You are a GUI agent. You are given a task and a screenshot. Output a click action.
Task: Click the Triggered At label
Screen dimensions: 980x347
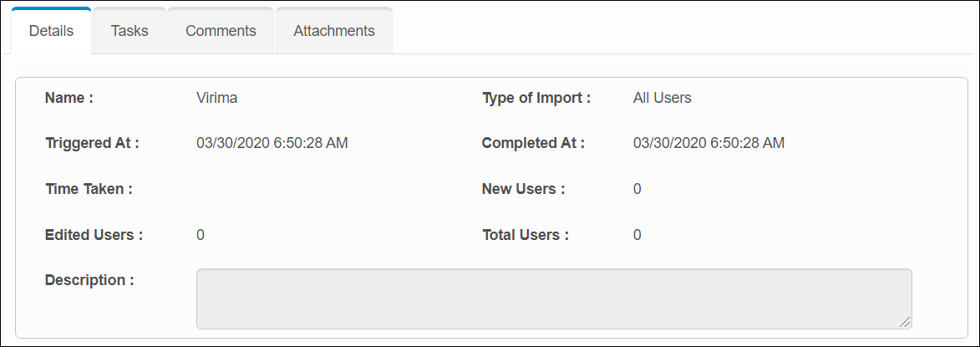click(92, 143)
